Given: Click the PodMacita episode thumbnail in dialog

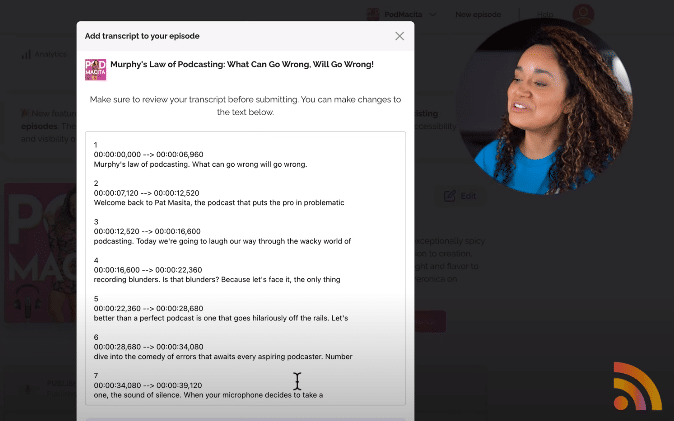Looking at the screenshot, I should (x=95, y=70).
